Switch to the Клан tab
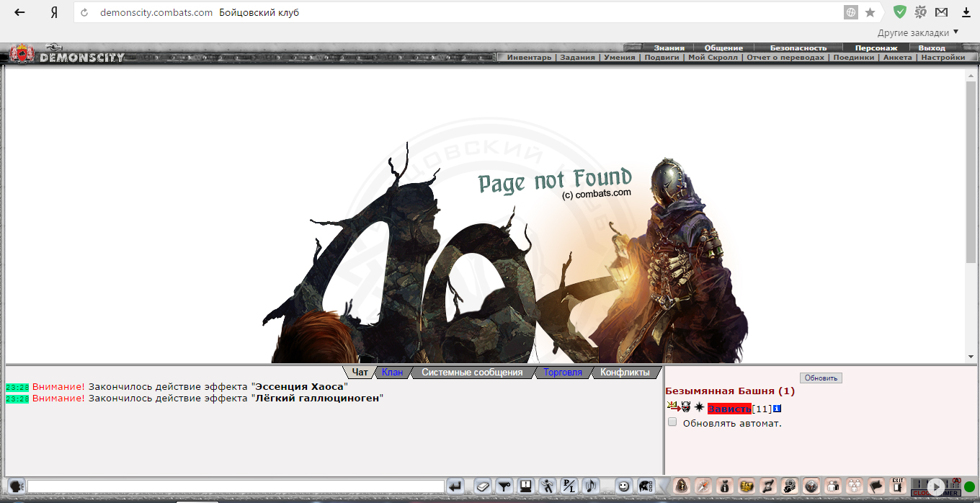This screenshot has height=503, width=980. tap(393, 373)
